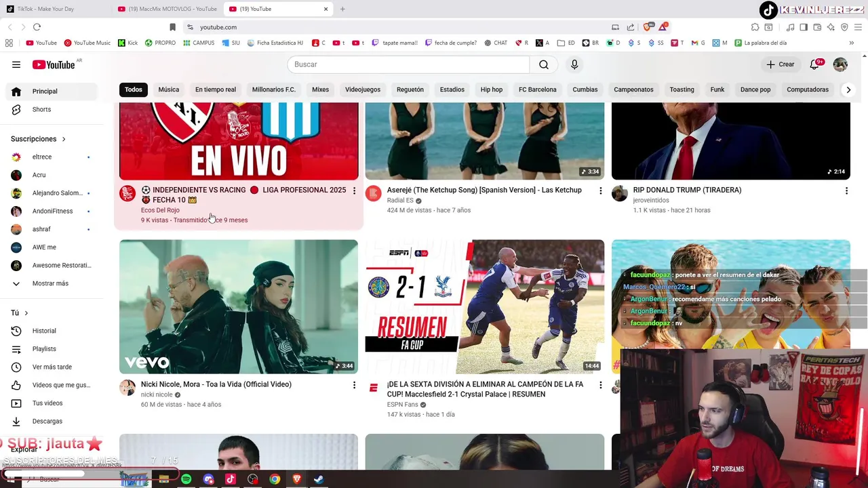Open the notifications bell
Viewport: 868px width, 488px height.
(815, 64)
